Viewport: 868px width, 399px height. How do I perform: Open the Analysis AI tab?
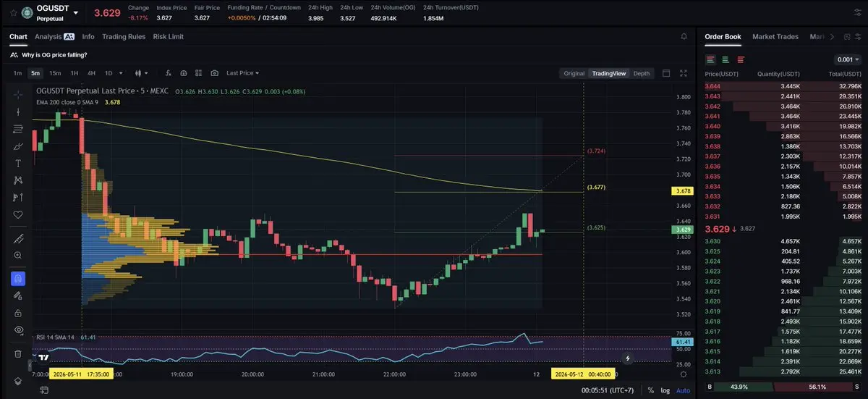(x=54, y=36)
